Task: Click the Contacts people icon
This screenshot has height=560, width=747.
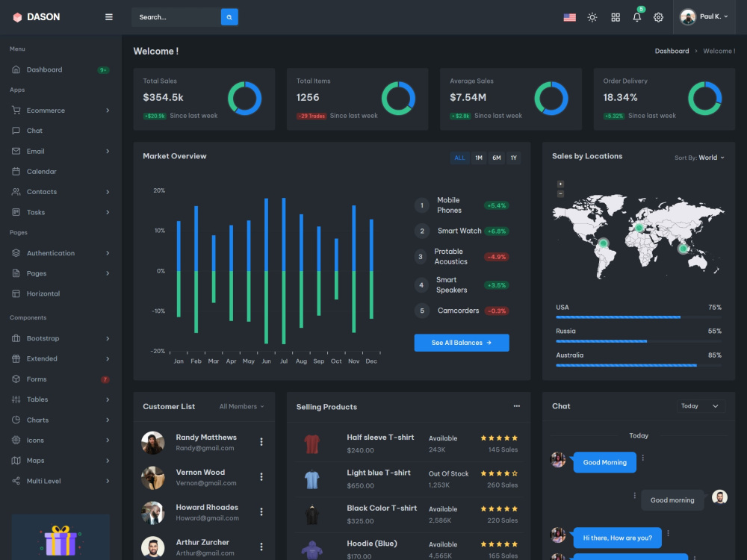Action: pyautogui.click(x=16, y=191)
